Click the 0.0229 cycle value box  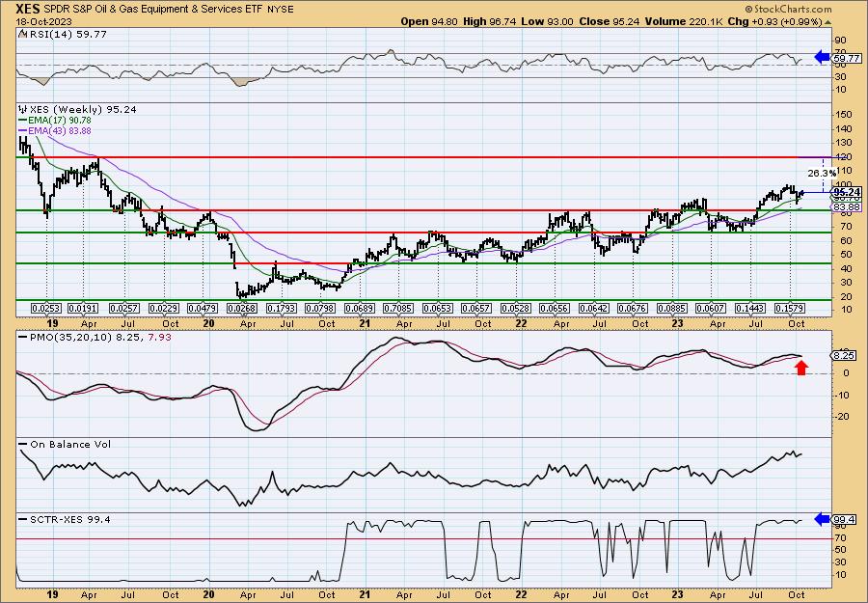163,308
